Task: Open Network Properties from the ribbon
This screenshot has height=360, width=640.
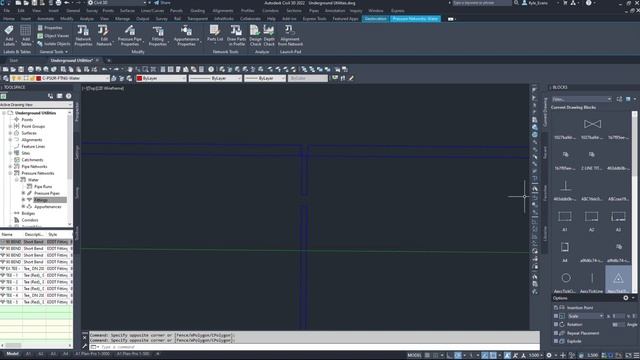Action: pyautogui.click(x=83, y=35)
